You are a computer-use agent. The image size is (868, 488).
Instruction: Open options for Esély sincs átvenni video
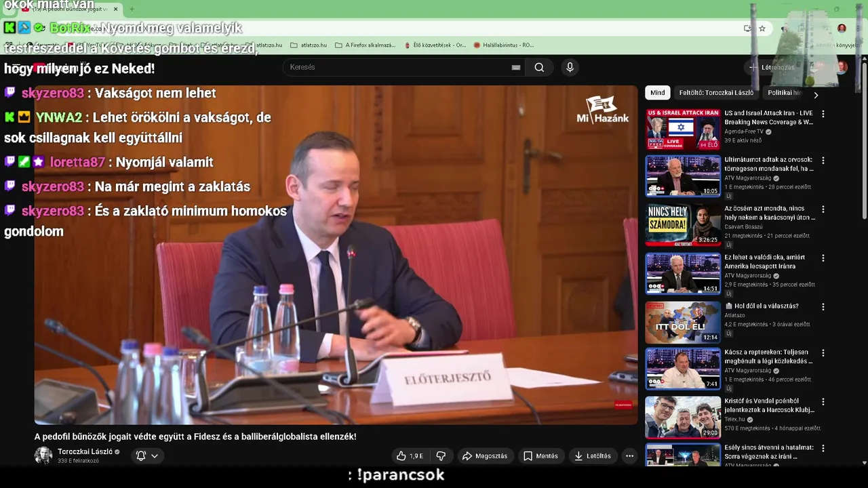click(823, 448)
